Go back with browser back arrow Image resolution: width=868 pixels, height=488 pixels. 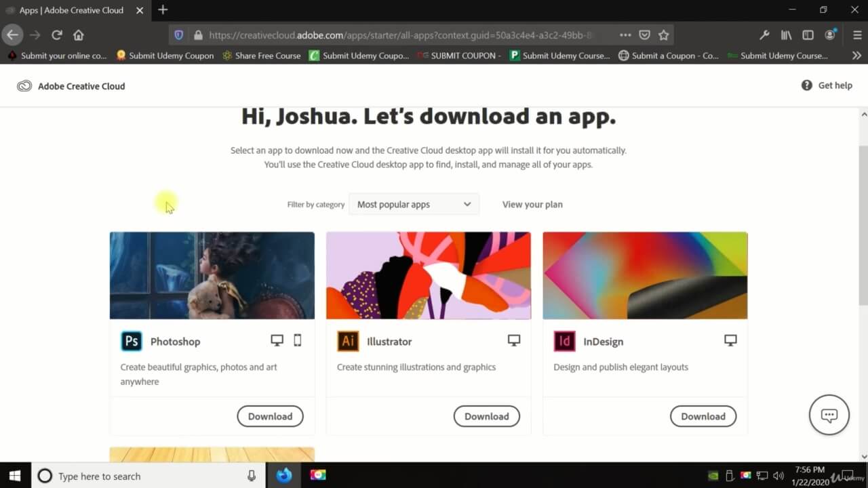point(12,35)
